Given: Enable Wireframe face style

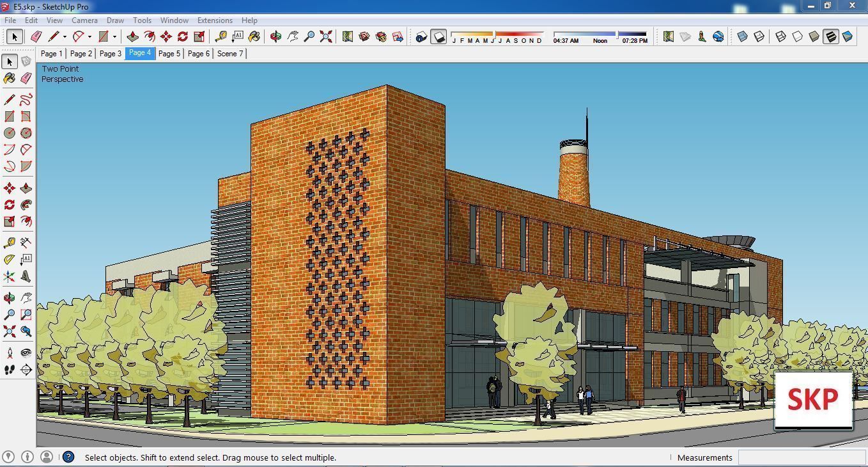Looking at the screenshot, I should coord(780,36).
